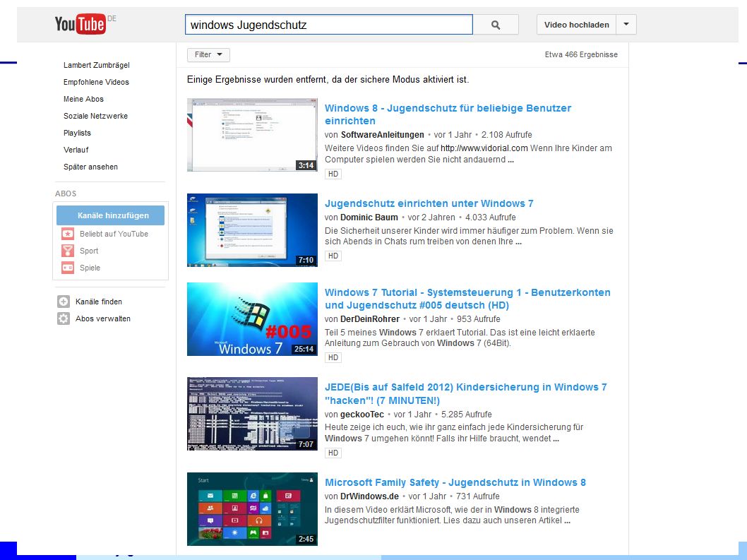Click HD badge under geckooTec video

333,453
